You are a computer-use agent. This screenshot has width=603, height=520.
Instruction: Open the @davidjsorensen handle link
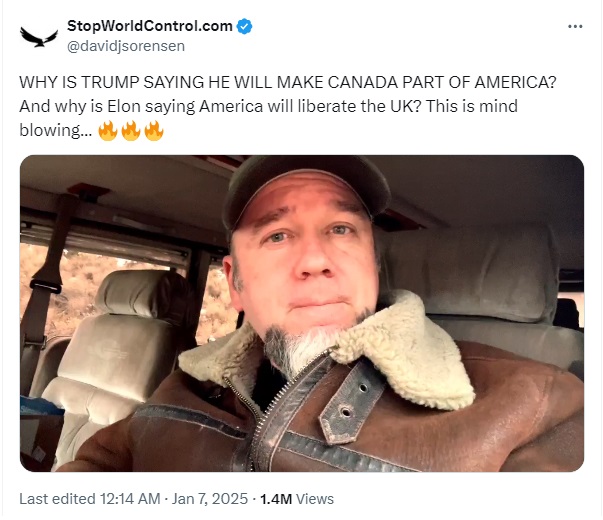point(126,46)
